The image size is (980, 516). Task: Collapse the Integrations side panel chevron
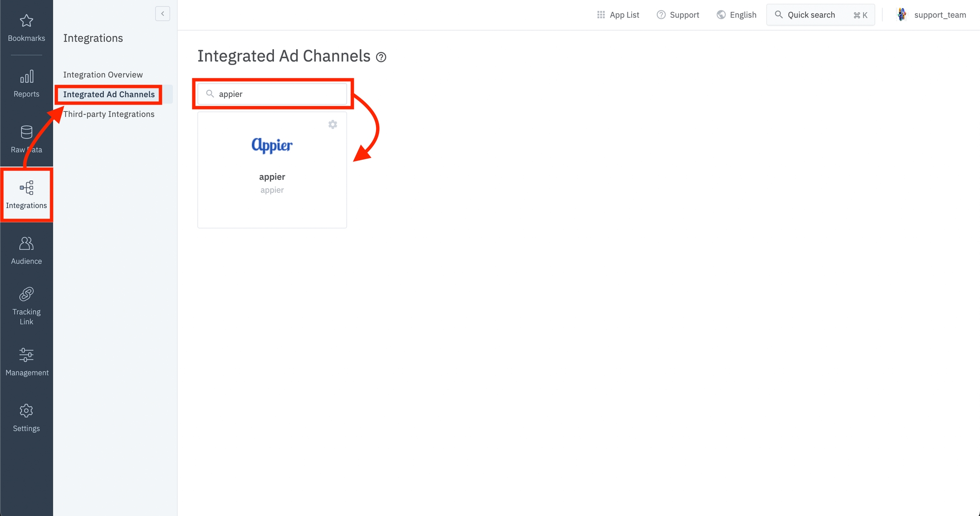pos(162,14)
